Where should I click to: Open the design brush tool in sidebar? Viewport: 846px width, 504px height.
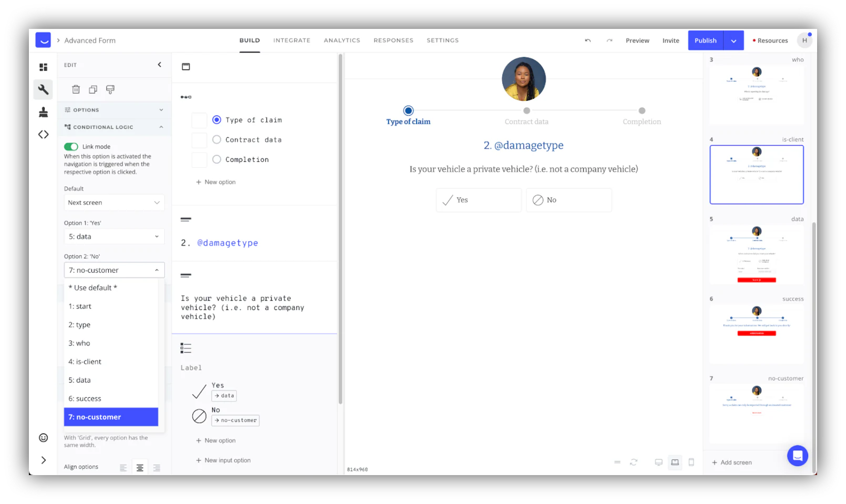43,112
